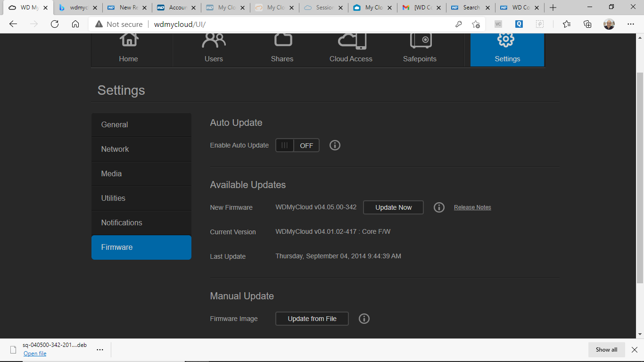Click Update from File button
The height and width of the screenshot is (362, 644).
point(312,319)
